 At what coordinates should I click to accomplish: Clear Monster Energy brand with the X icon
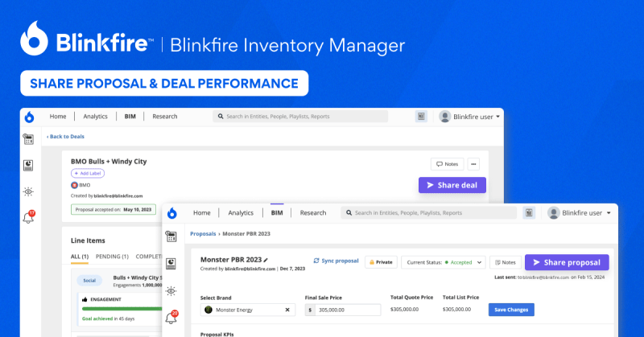[x=287, y=310]
